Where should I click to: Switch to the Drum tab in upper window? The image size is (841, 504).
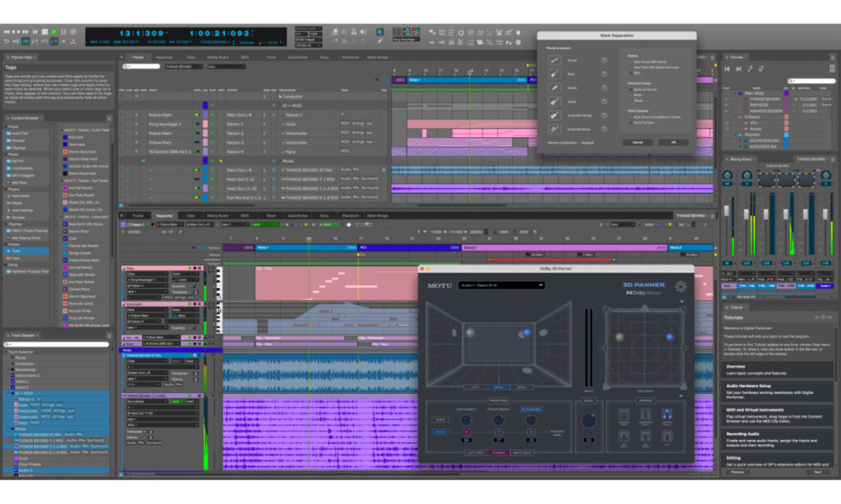tap(271, 57)
